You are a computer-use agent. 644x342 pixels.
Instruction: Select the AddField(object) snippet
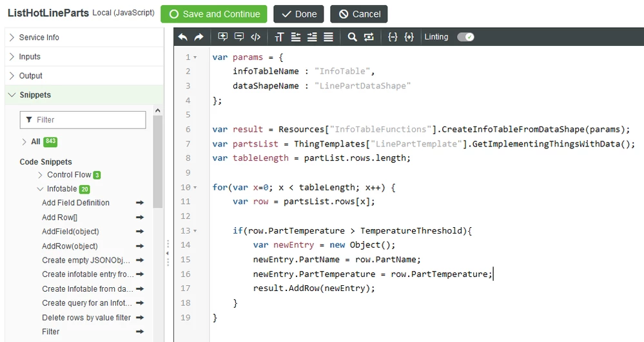pos(70,232)
